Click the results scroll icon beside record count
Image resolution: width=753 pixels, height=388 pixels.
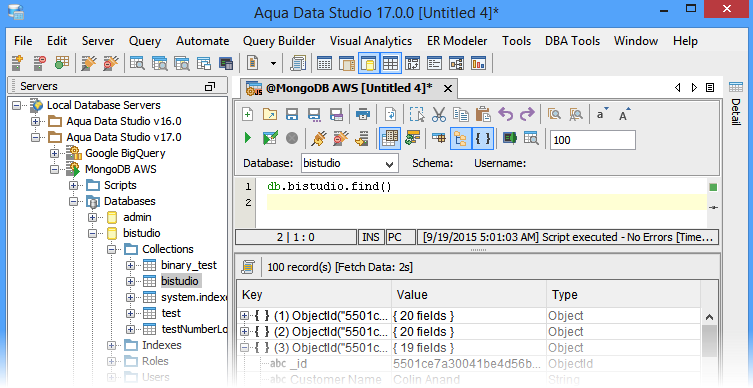248,267
